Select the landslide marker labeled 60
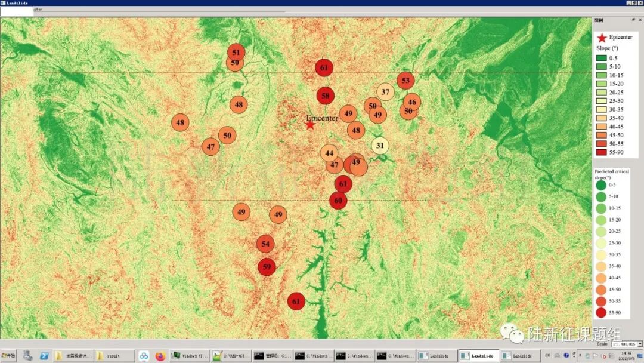The image size is (644, 363). 338,201
